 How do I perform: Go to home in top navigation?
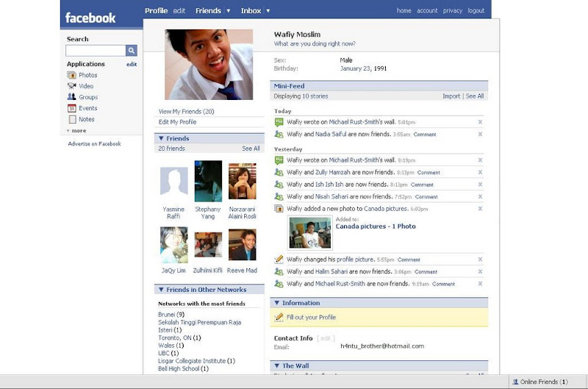[x=404, y=10]
